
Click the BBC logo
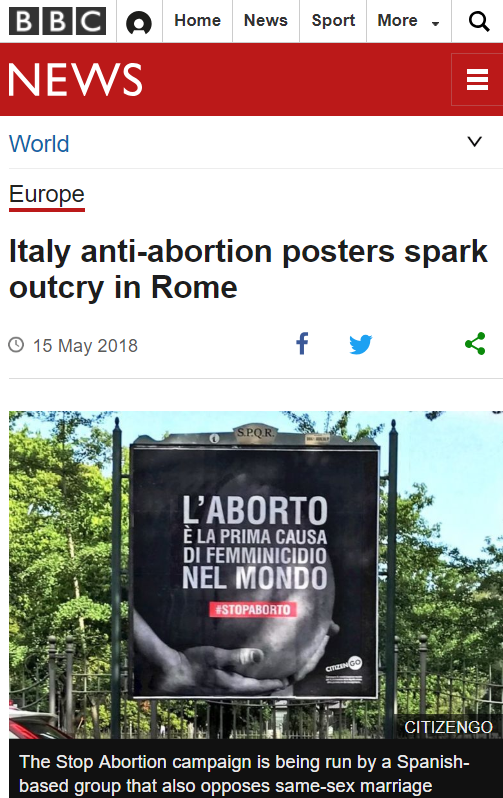[58, 21]
